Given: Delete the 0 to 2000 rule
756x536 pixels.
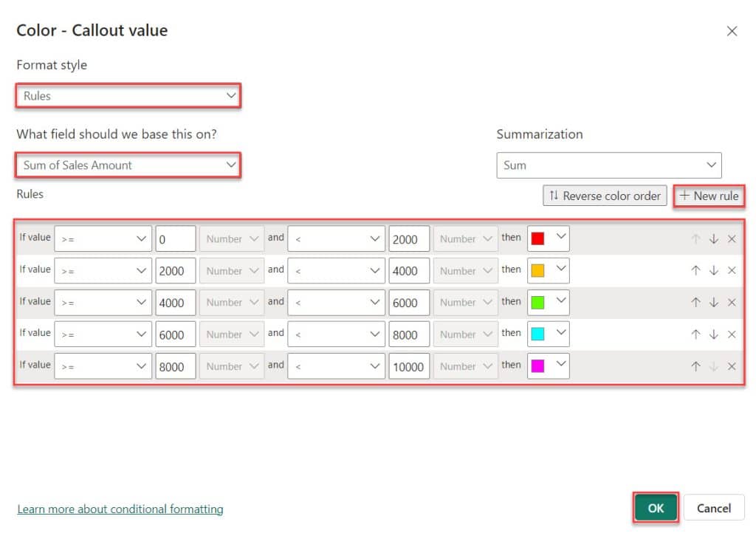Looking at the screenshot, I should tap(732, 238).
